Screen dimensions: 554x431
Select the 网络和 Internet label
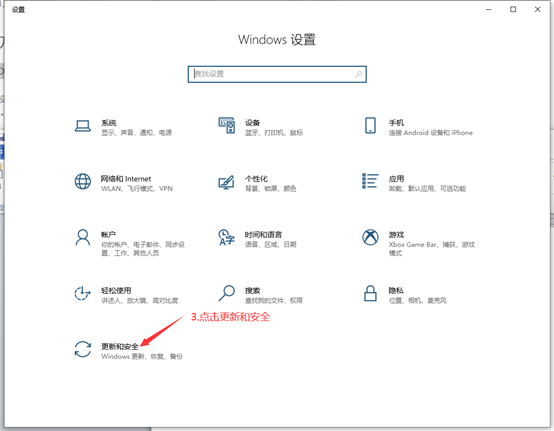[126, 179]
